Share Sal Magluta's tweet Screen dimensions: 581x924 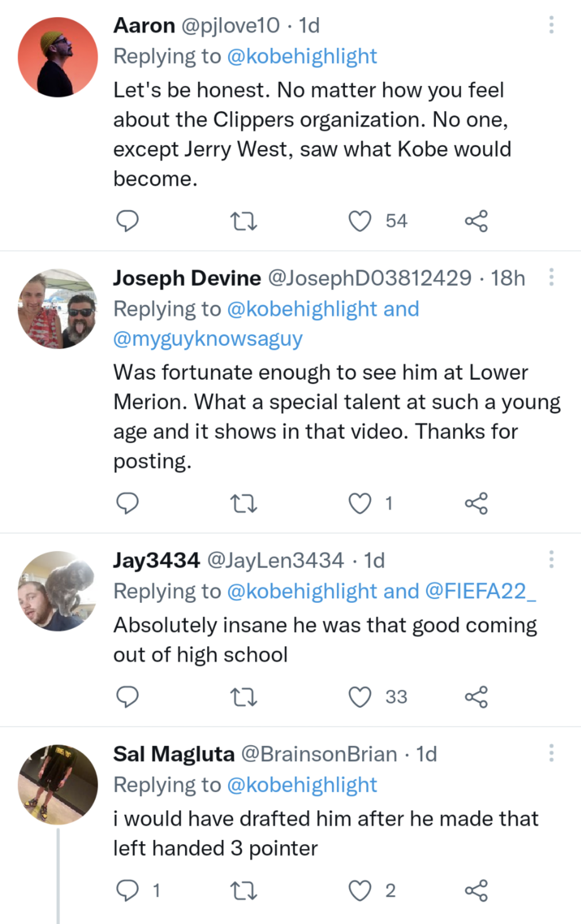476,891
